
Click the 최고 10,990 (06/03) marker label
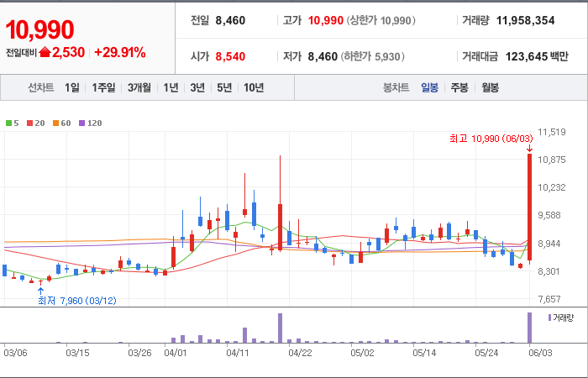pos(491,139)
